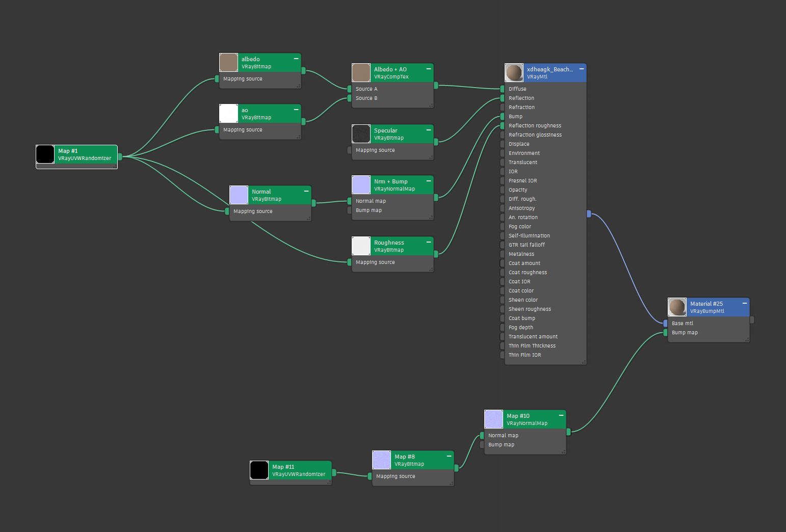Click the Translucent amount slot label
This screenshot has height=532, width=786.
pos(533,336)
